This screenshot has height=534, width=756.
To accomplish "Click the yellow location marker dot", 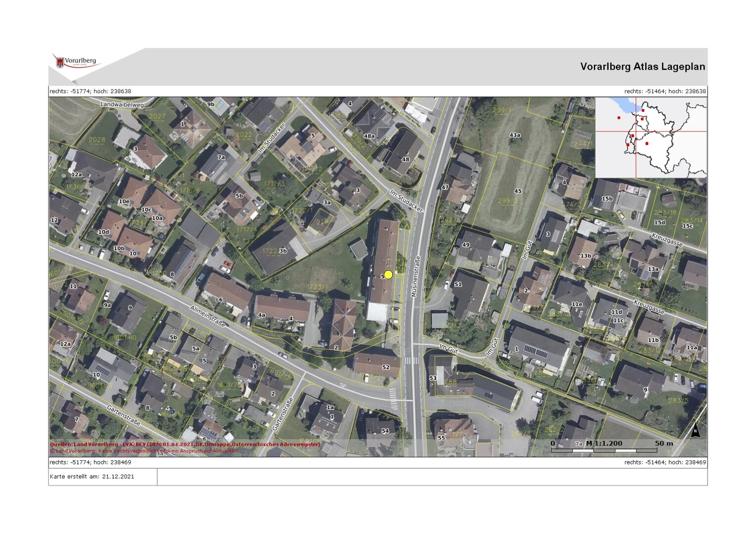I will pyautogui.click(x=388, y=274).
